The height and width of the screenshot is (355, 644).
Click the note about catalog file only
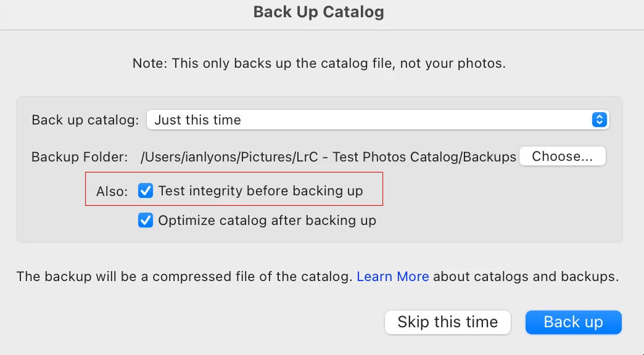(x=319, y=63)
